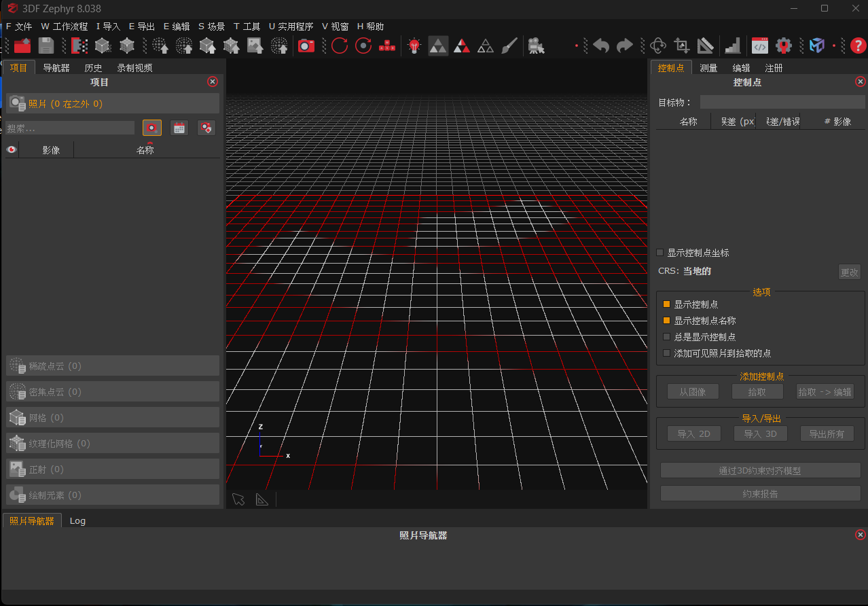Switch to the 测量 tab
This screenshot has height=606, width=868.
point(708,68)
